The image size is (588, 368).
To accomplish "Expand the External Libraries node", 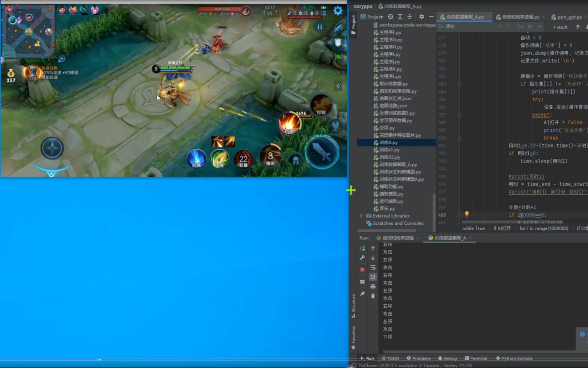I will (361, 216).
